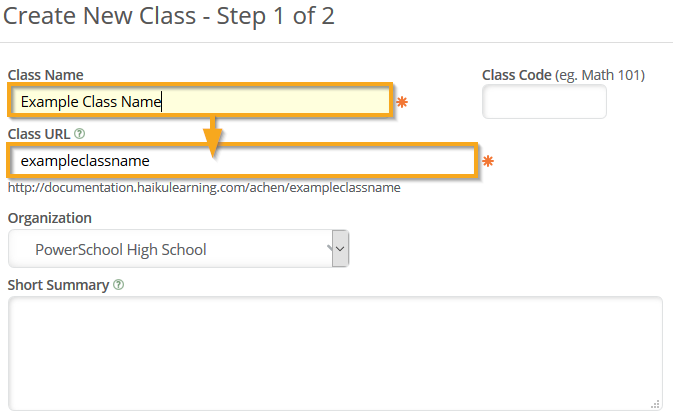Click the Class Name label
This screenshot has width=673, height=418.
[x=46, y=75]
